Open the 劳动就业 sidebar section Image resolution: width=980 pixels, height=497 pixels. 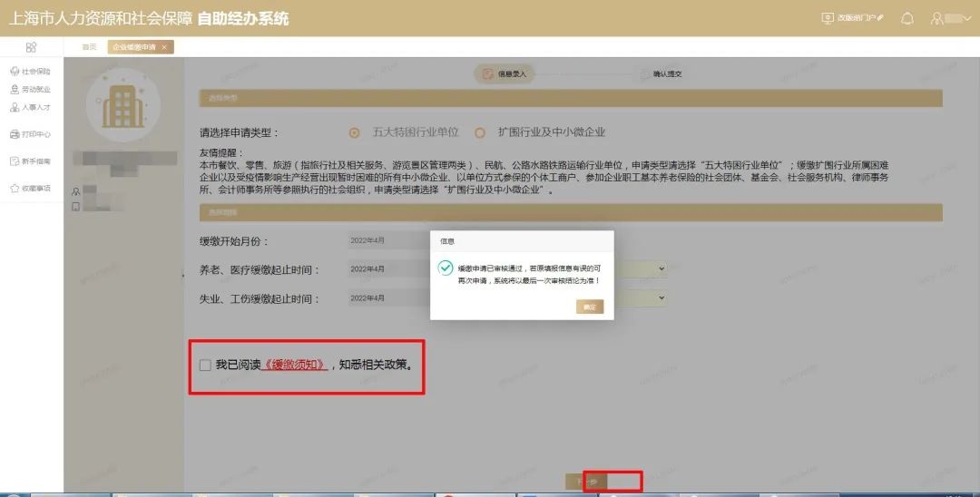coord(31,90)
